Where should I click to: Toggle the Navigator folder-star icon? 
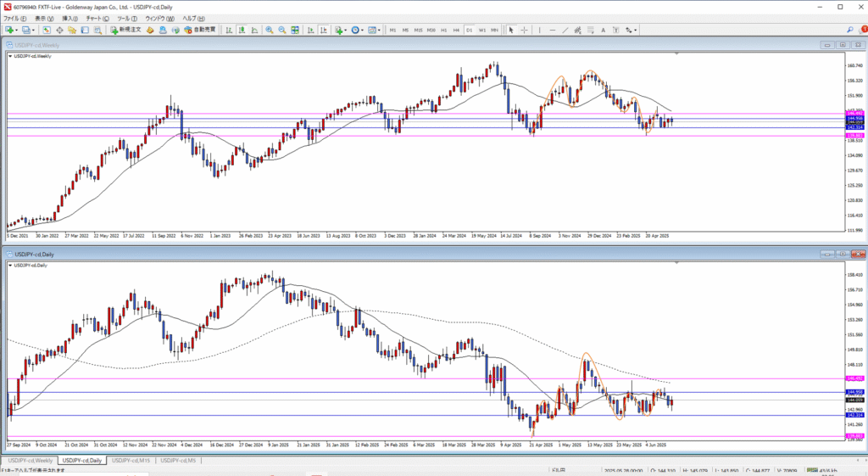point(72,30)
